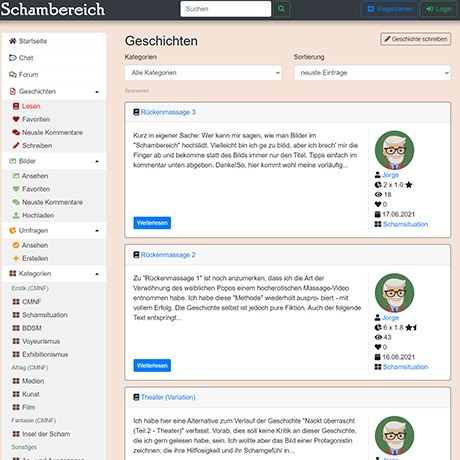Click Schreiben pencil entry in sidebar
This screenshot has width=460, height=460.
pyautogui.click(x=32, y=146)
